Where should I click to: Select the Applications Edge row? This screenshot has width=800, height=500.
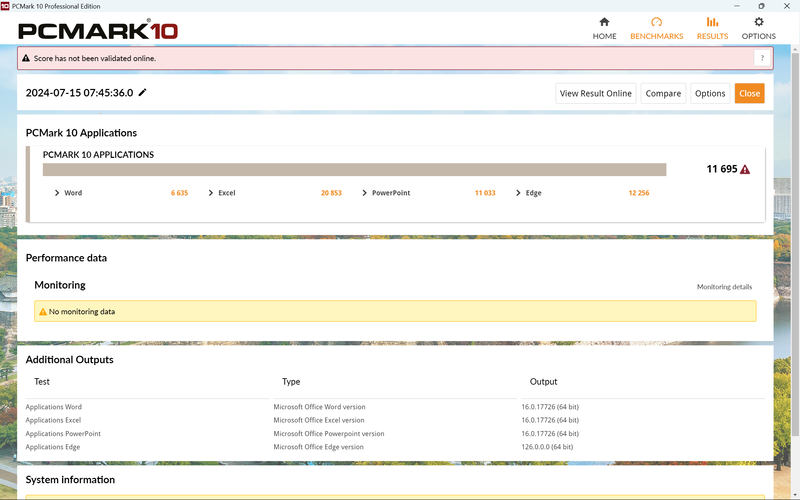coord(395,446)
